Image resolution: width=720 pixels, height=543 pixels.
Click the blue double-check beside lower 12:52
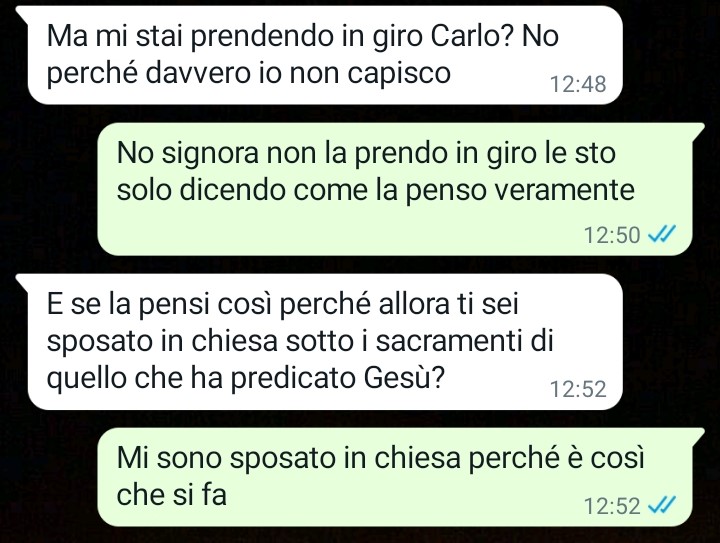661,505
